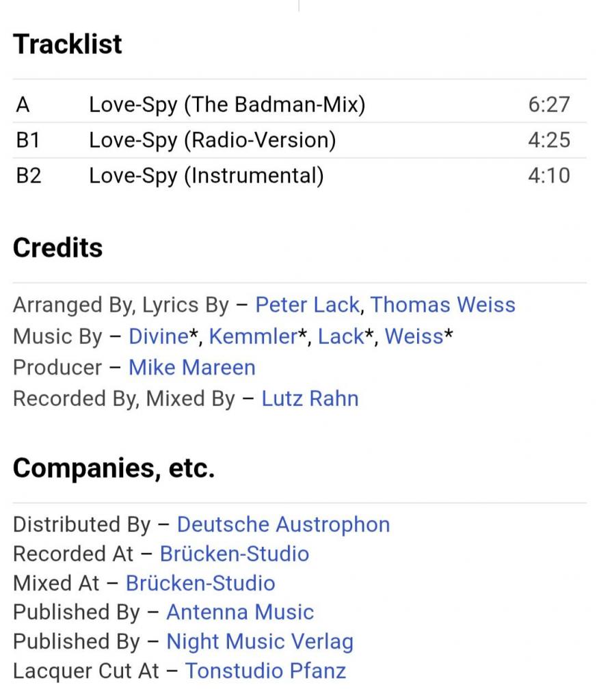This screenshot has width=599, height=700.
Task: Open the Peter Lack artist link
Action: pos(307,305)
